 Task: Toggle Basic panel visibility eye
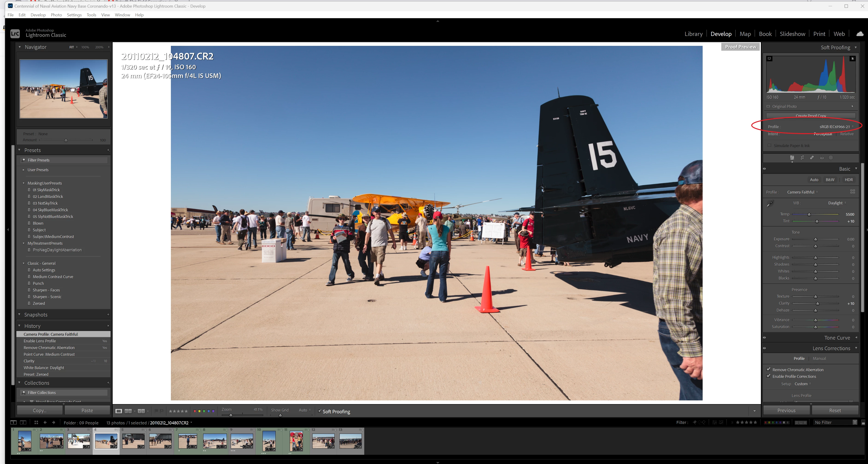765,169
